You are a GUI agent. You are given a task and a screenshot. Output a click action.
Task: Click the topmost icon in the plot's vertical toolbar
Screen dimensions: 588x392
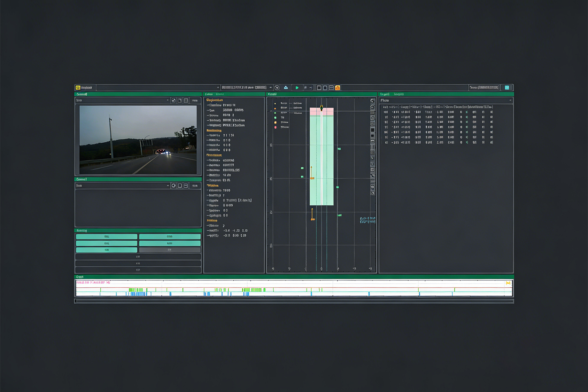[372, 101]
